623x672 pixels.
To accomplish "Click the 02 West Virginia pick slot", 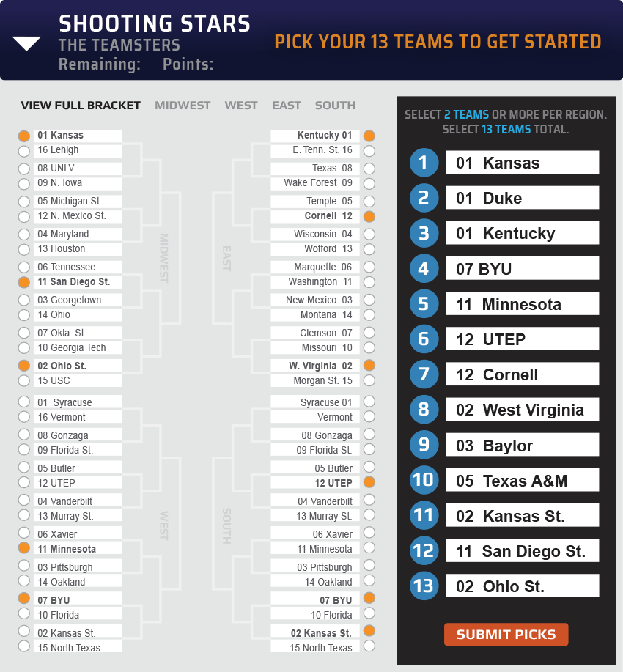I will click(522, 410).
